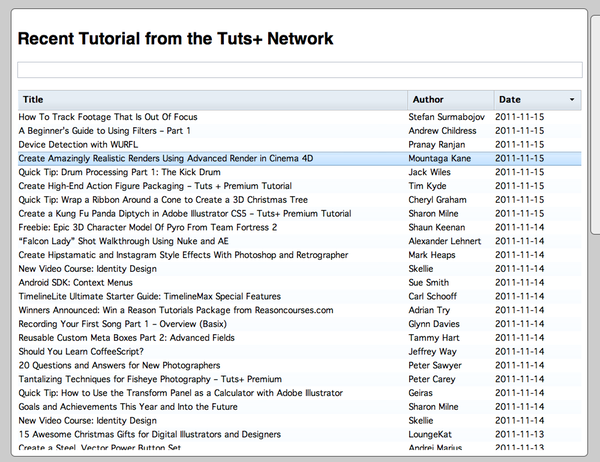Select "How to Use the Transform Panel" row
This screenshot has height=462, width=600.
click(x=300, y=393)
